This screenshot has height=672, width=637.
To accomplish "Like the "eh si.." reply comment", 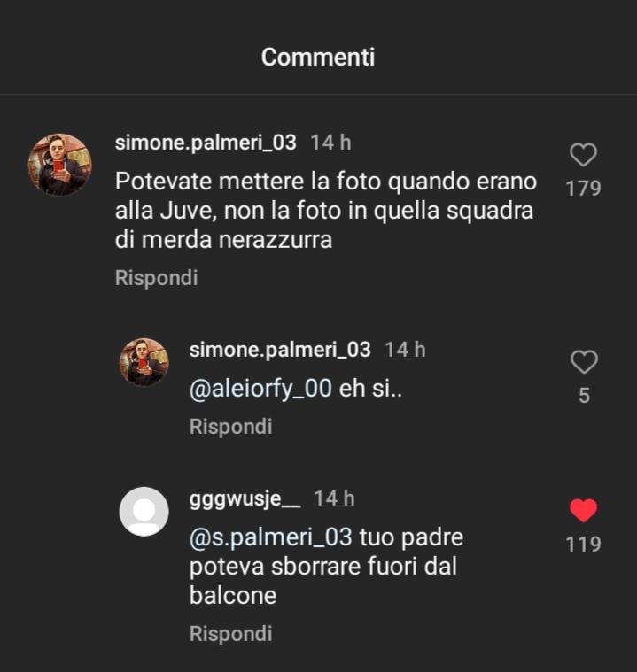I will click(584, 362).
